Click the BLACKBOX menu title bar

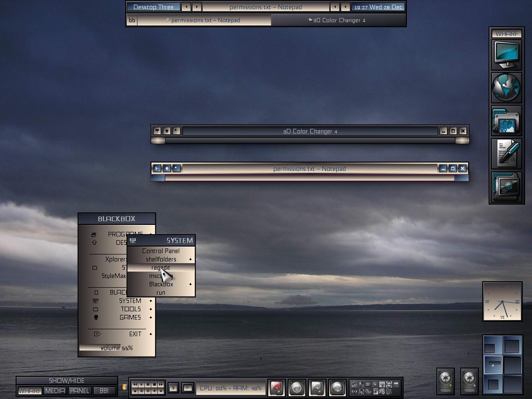(117, 219)
